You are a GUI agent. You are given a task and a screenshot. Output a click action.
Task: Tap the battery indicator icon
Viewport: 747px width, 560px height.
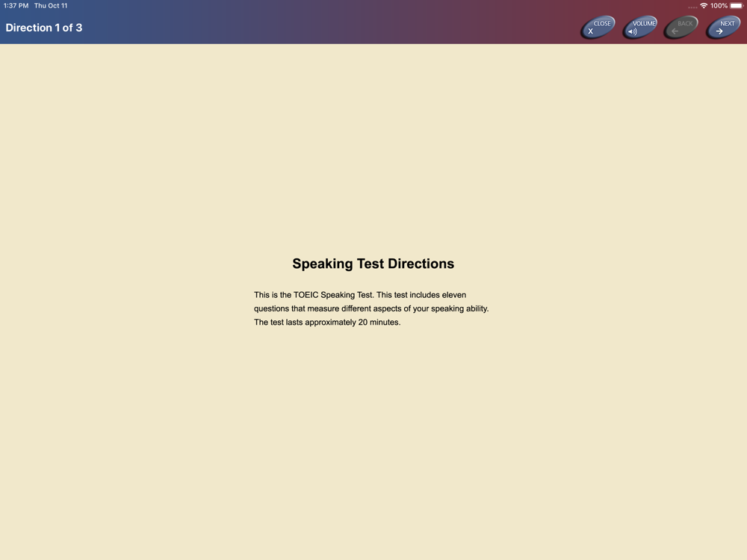[737, 6]
